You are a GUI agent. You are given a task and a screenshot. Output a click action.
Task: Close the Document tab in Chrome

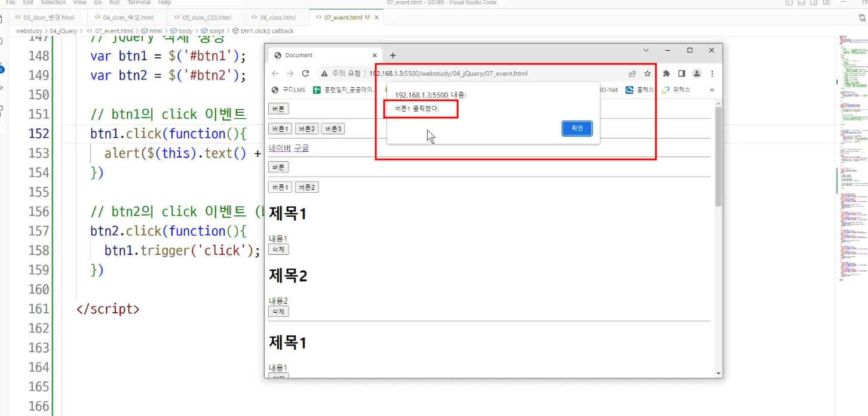point(375,56)
